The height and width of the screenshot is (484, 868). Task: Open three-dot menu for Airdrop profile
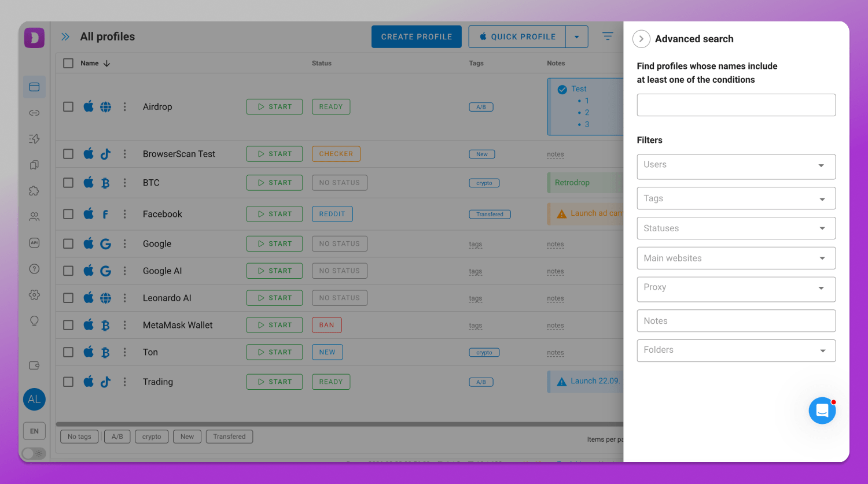[124, 106]
